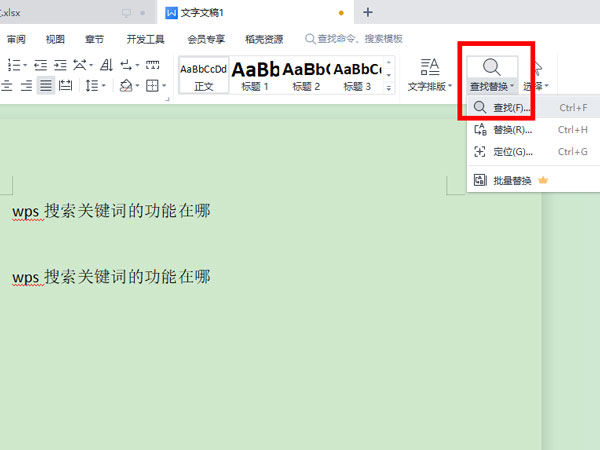Screen dimensions: 600x450
Task: Click the line spacing icon
Action: 92,85
